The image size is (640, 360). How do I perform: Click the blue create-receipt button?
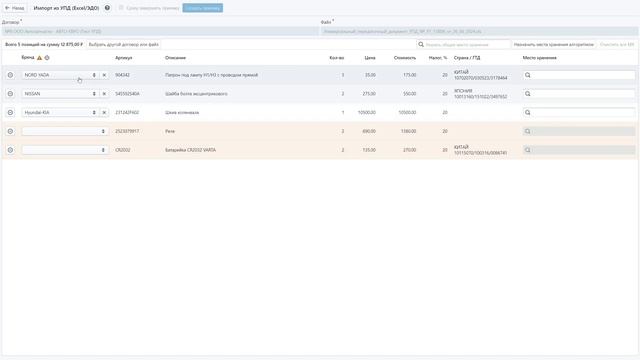coord(202,8)
